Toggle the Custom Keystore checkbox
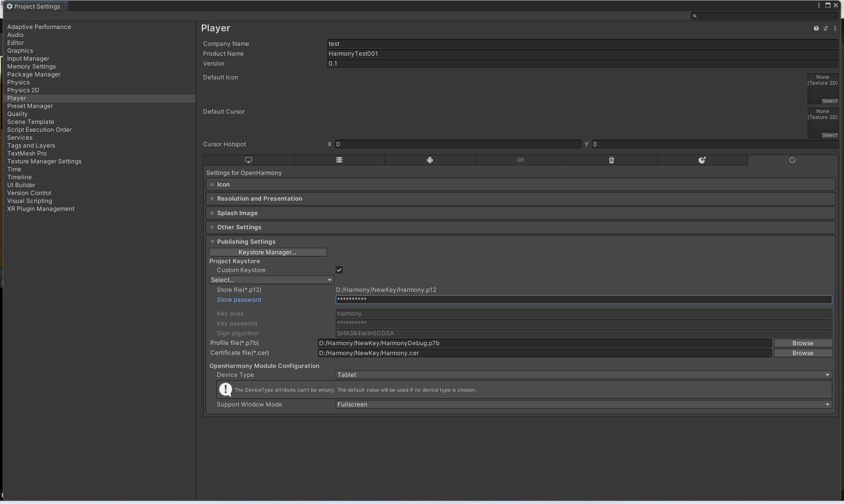 (339, 270)
